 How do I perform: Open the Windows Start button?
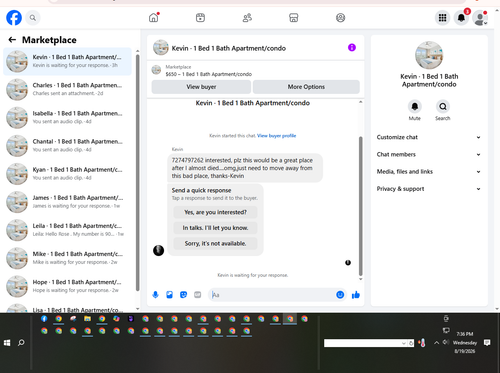click(7, 343)
